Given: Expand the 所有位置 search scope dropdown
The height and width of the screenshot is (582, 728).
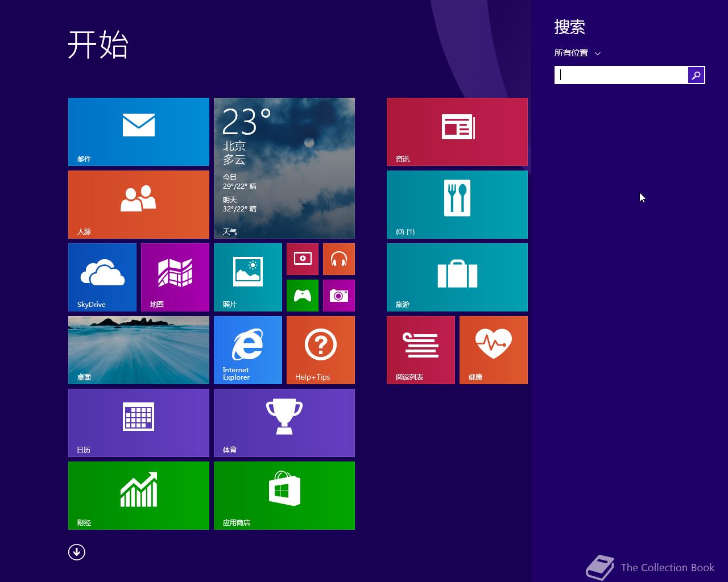Looking at the screenshot, I should [577, 53].
